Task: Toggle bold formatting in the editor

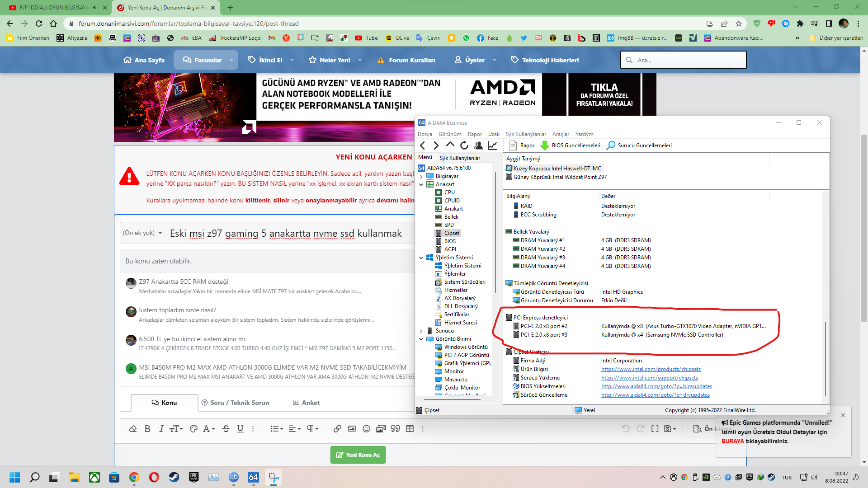Action: pos(147,429)
